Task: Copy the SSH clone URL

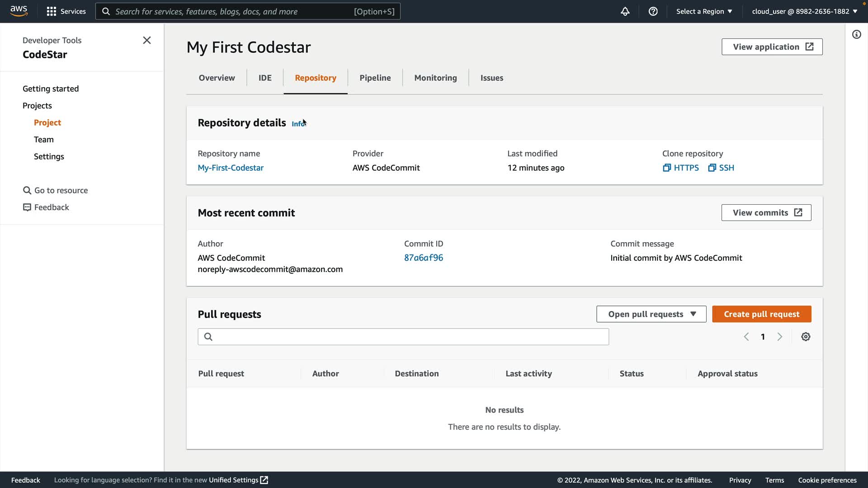Action: [721, 168]
